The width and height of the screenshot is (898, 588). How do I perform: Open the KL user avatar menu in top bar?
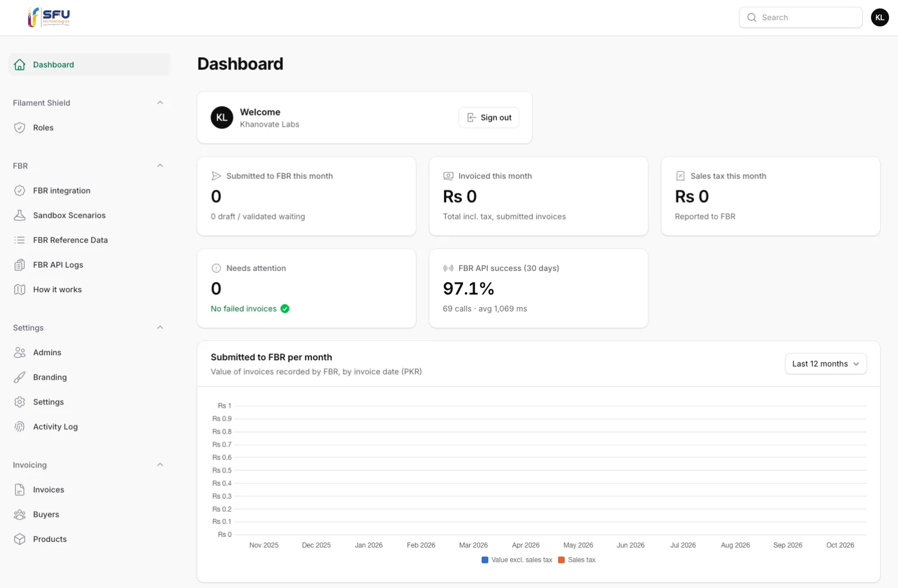pyautogui.click(x=879, y=17)
